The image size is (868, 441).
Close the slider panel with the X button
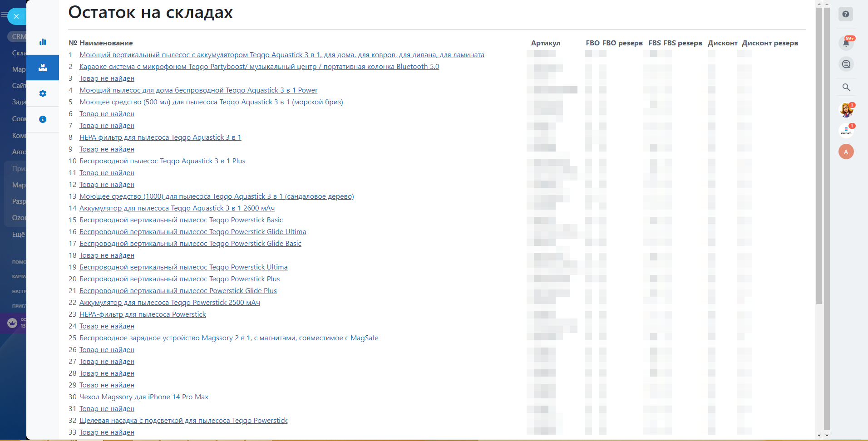tap(16, 16)
